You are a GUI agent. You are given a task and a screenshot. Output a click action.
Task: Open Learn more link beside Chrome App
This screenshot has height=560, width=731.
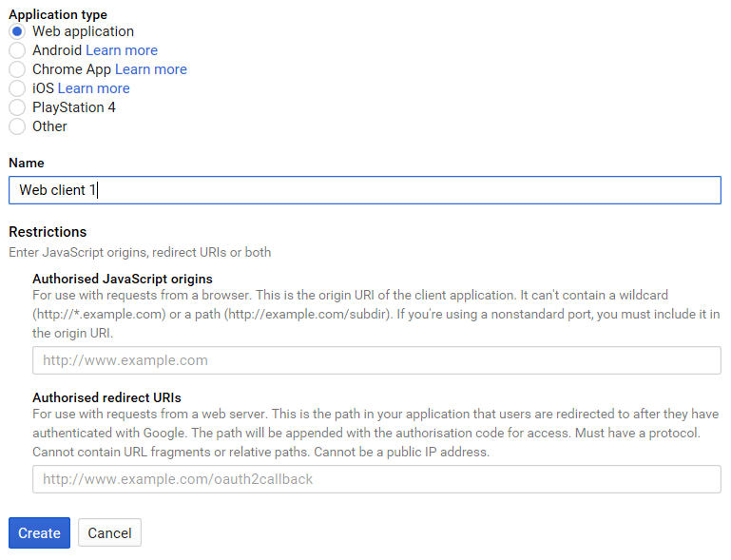pyautogui.click(x=151, y=69)
